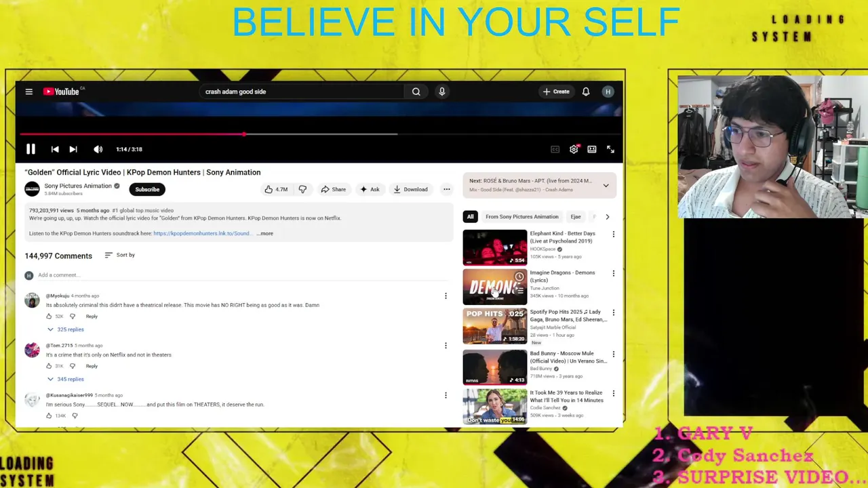Click the search magnifier button
The image size is (868, 488).
[x=416, y=91]
